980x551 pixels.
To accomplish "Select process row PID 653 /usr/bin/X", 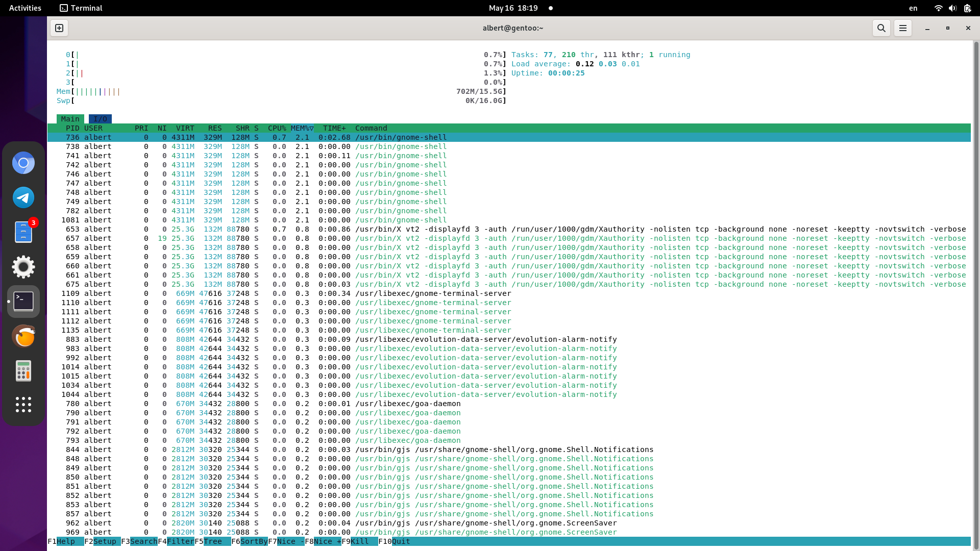I will (509, 229).
